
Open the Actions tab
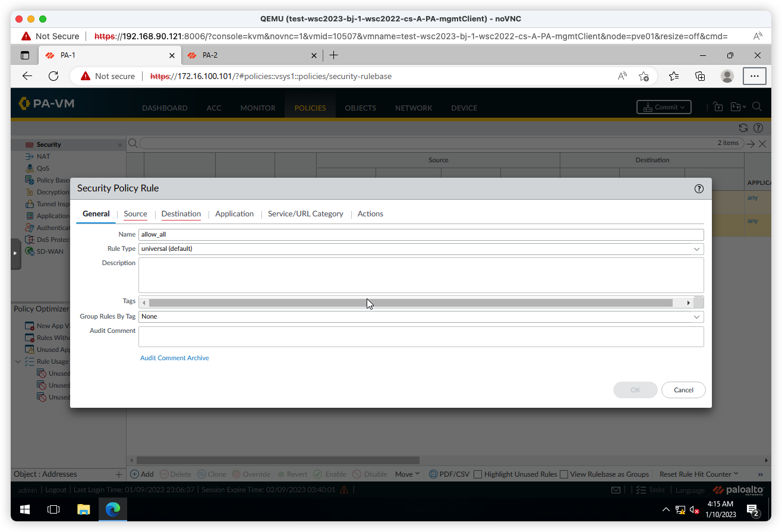coord(370,214)
